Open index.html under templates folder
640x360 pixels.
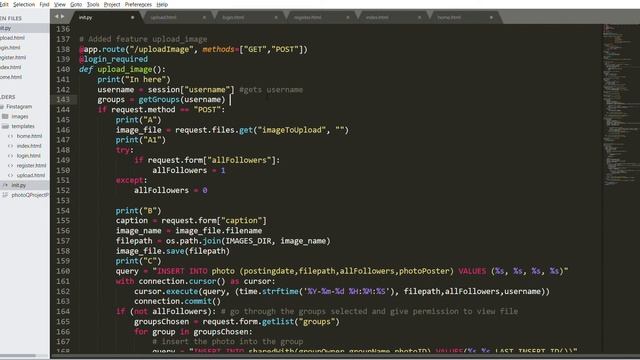pyautogui.click(x=29, y=146)
